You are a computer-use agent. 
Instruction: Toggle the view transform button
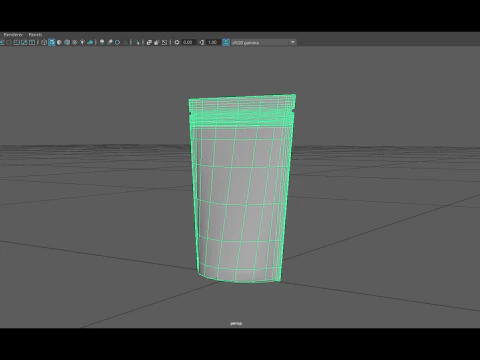(226, 42)
